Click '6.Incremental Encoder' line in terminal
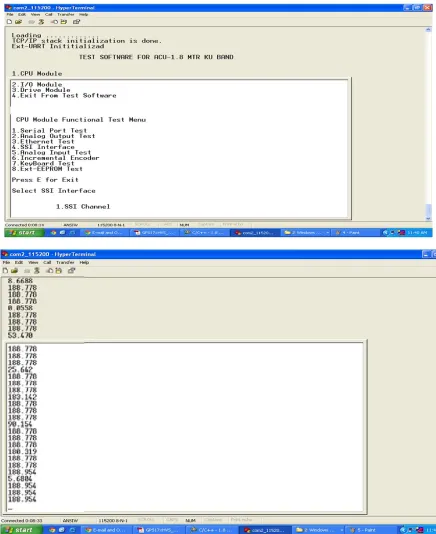This screenshot has width=436, height=534. 56,158
